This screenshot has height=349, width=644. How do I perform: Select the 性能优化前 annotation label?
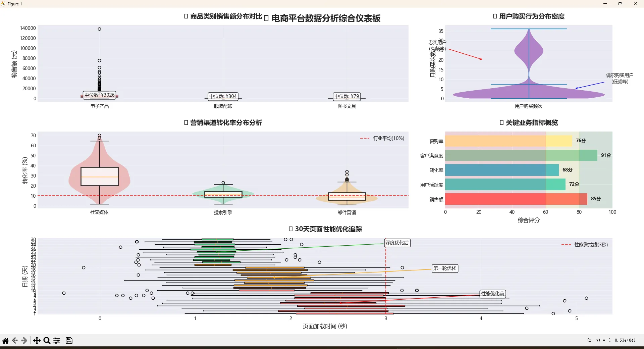pos(493,294)
